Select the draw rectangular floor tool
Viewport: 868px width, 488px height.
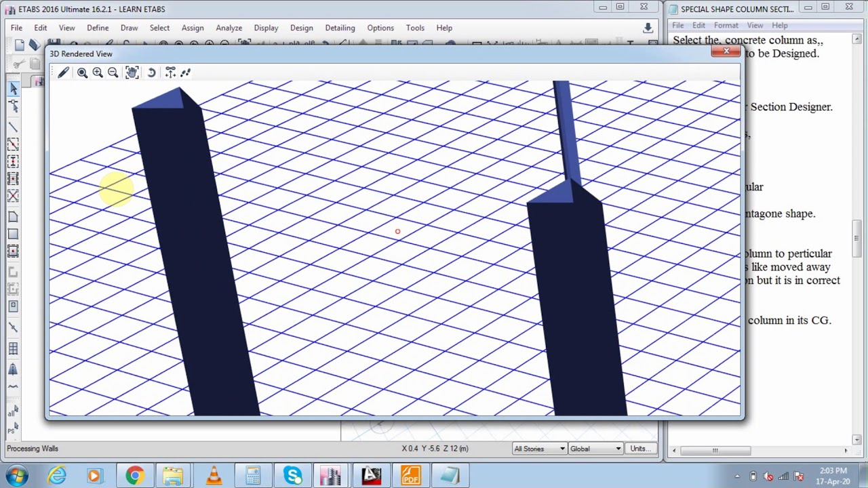(x=13, y=234)
